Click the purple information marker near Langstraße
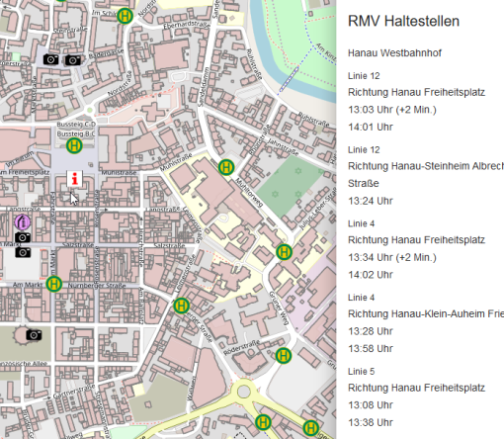The image size is (504, 439). pyautogui.click(x=23, y=222)
